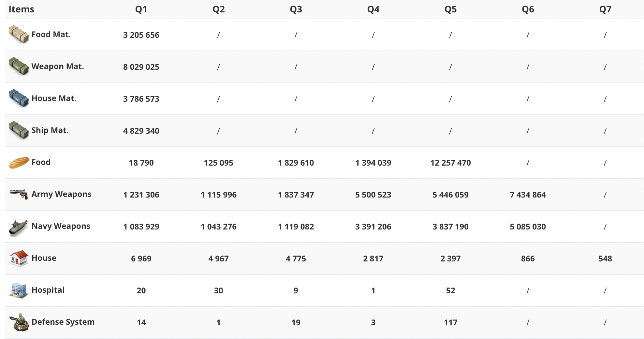Click the red-roofed House icon
This screenshot has width=644, height=339.
pyautogui.click(x=19, y=258)
